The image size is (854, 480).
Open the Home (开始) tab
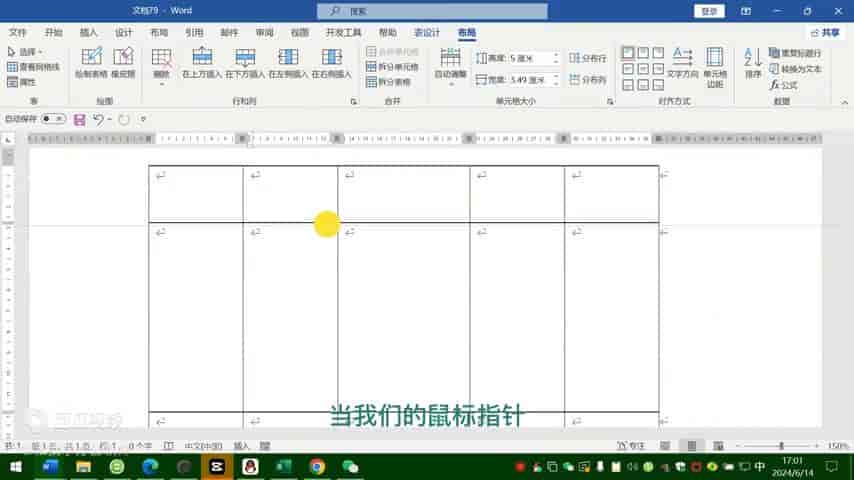(x=53, y=33)
